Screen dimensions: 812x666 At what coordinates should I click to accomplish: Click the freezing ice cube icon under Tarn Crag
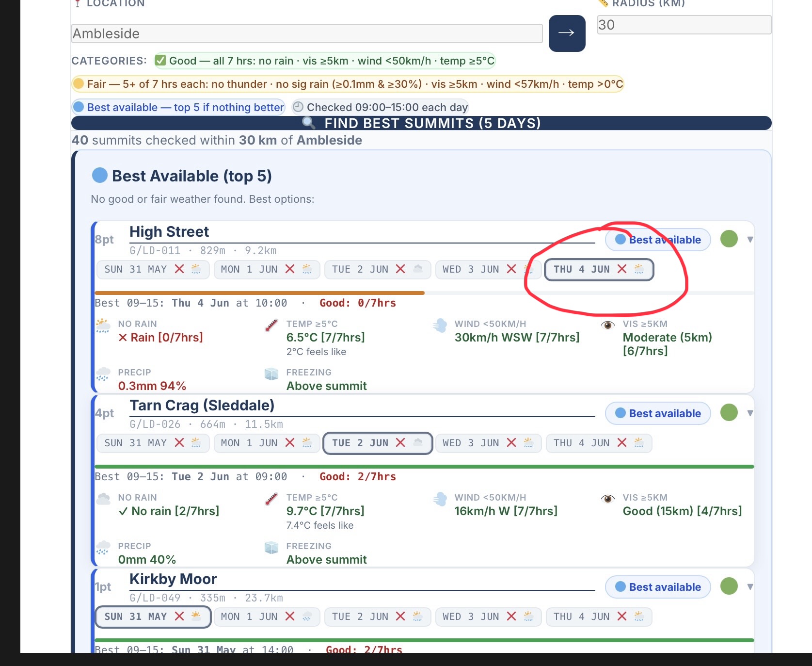click(x=271, y=548)
